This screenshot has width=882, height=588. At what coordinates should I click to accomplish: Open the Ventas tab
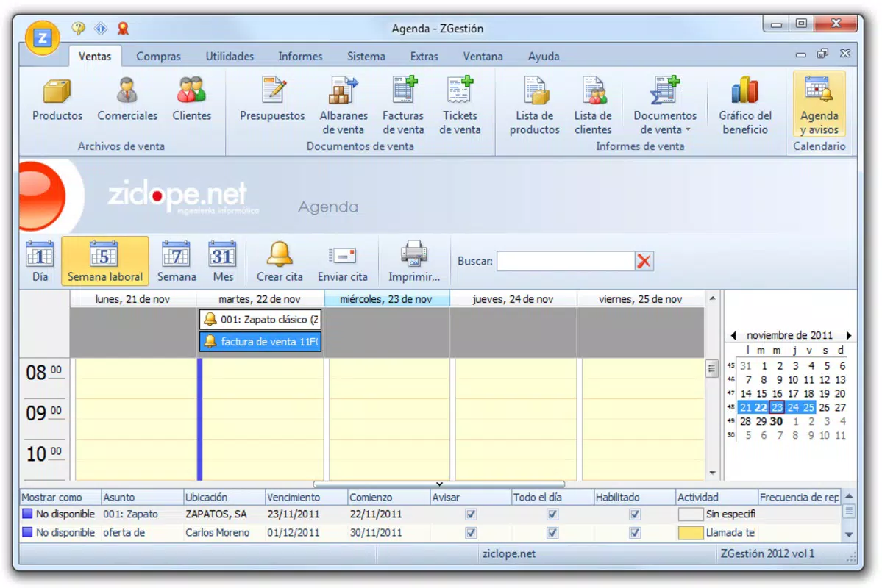coord(94,56)
